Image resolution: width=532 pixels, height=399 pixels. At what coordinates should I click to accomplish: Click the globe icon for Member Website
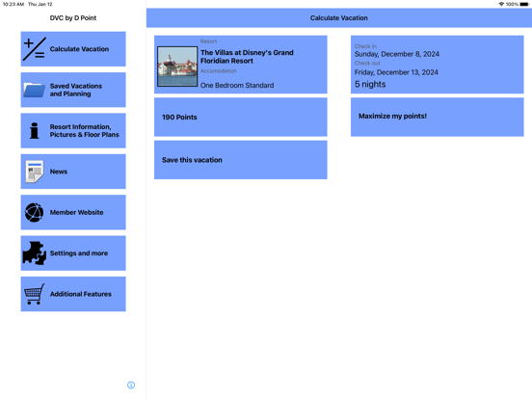pos(35,212)
